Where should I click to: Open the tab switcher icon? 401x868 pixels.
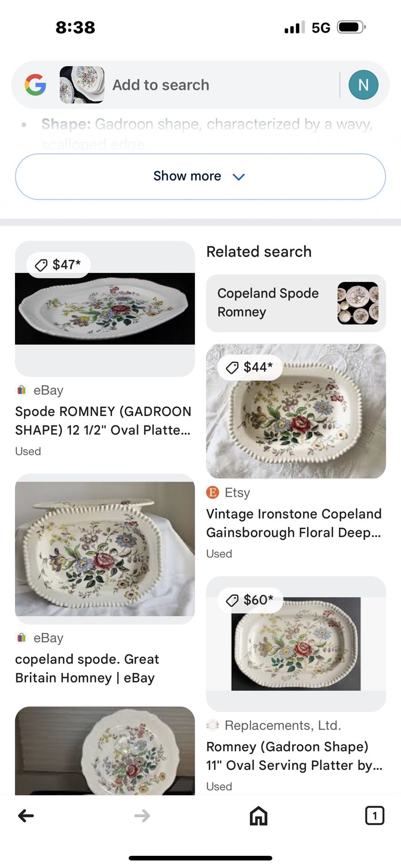coord(374,816)
